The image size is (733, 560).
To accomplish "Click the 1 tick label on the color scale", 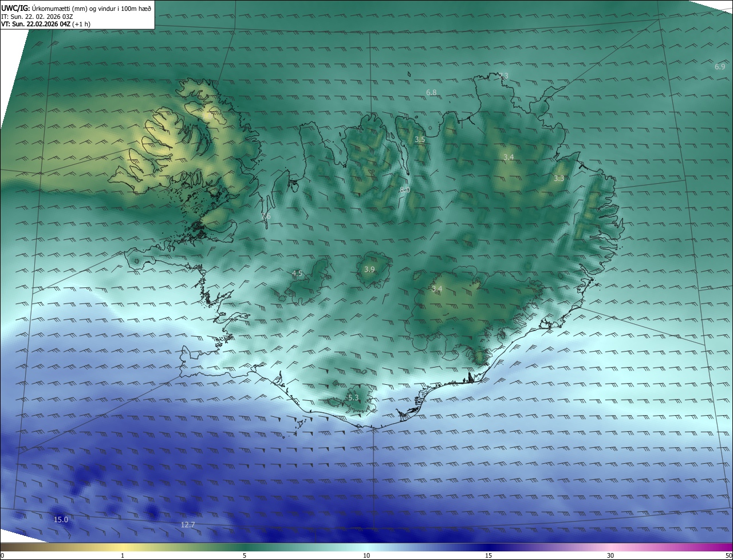I will (x=123, y=555).
